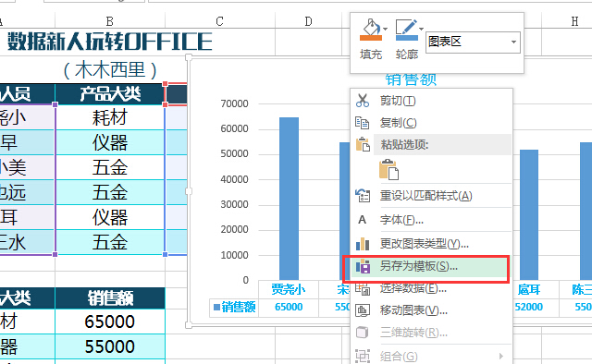Select column C header
The height and width of the screenshot is (364, 592).
(220, 21)
